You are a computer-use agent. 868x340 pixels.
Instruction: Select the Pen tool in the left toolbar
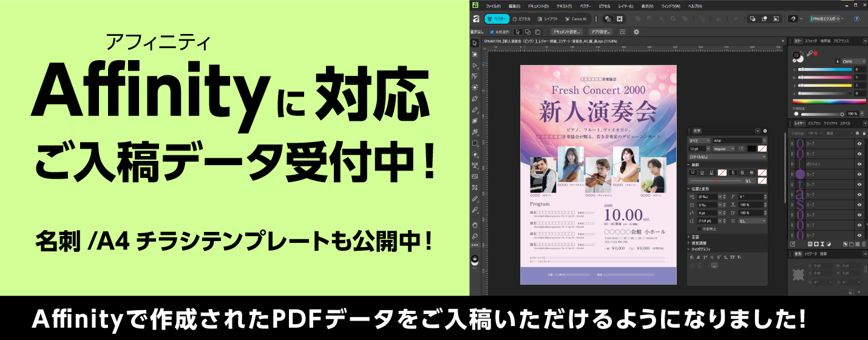click(x=475, y=98)
